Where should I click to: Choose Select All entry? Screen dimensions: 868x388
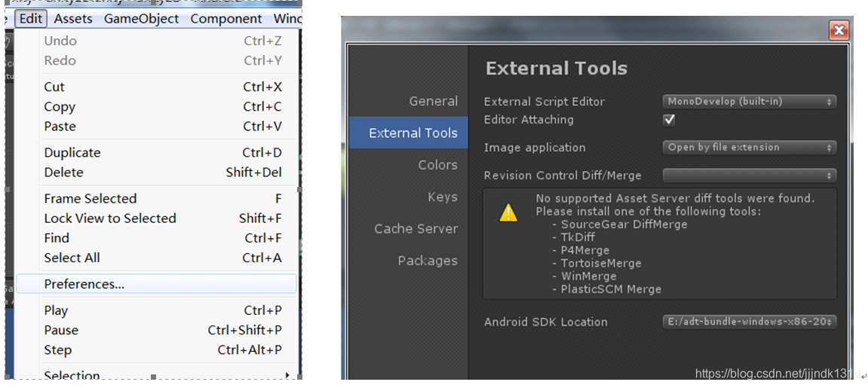pyautogui.click(x=156, y=258)
